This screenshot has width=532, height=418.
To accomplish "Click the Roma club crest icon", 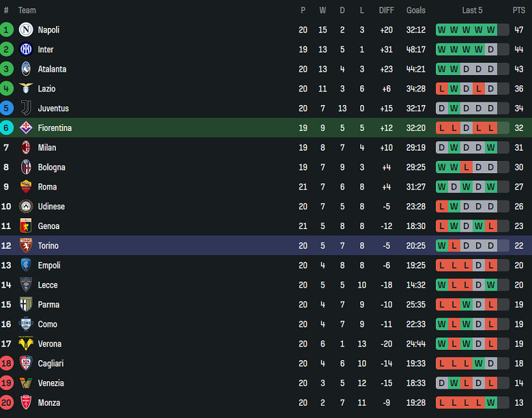I will coord(26,187).
